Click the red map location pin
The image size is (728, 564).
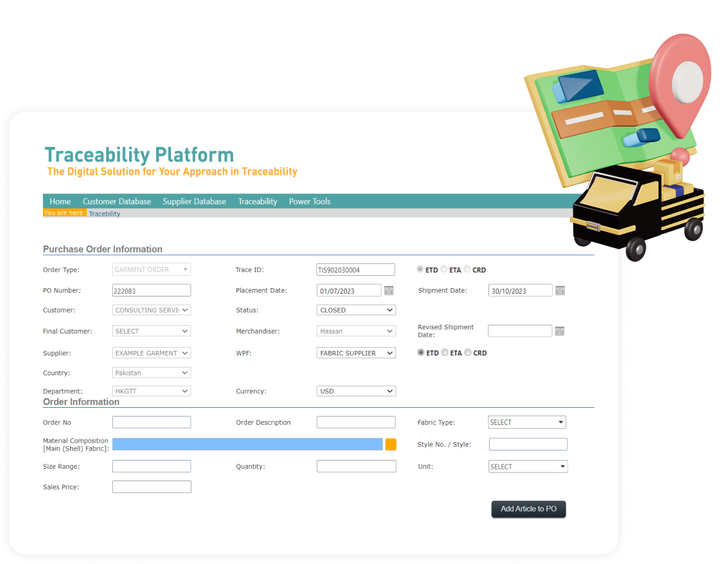(x=681, y=83)
